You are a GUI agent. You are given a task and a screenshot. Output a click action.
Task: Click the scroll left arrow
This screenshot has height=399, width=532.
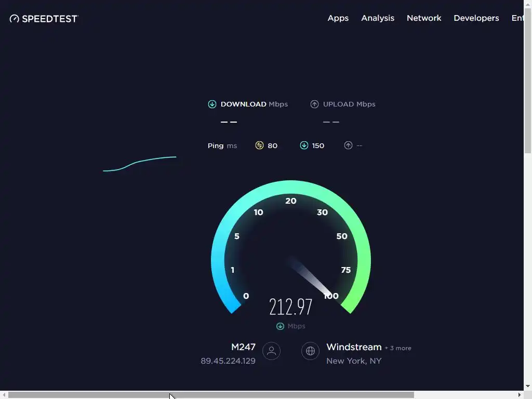click(x=4, y=395)
